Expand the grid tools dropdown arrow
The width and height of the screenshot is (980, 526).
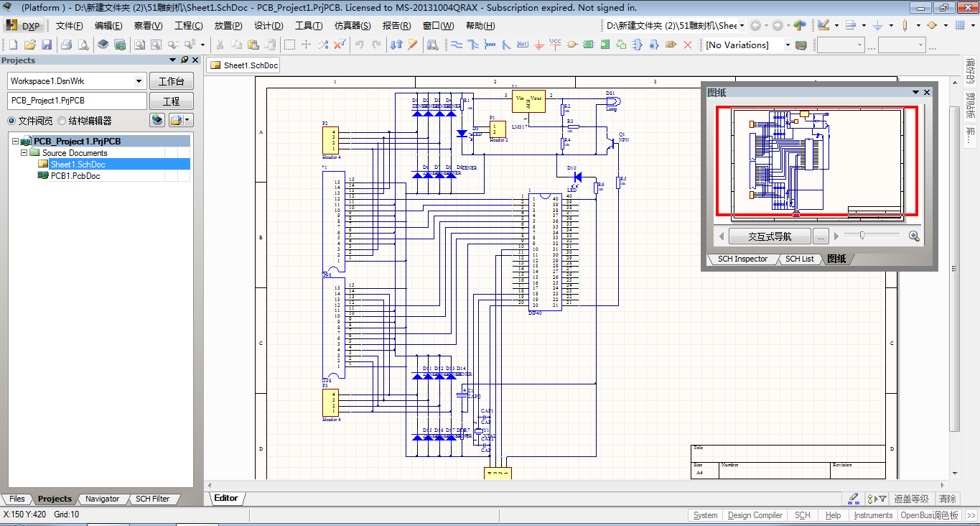point(973,25)
